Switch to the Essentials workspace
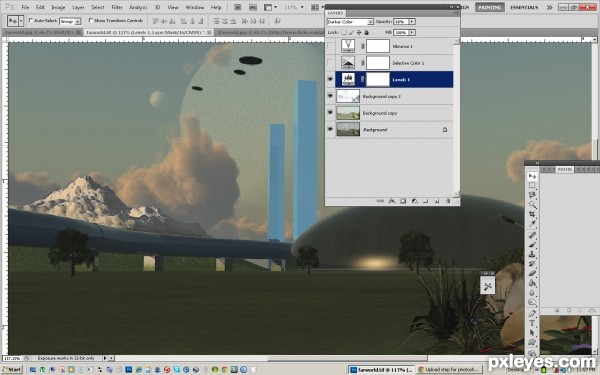 coord(524,7)
